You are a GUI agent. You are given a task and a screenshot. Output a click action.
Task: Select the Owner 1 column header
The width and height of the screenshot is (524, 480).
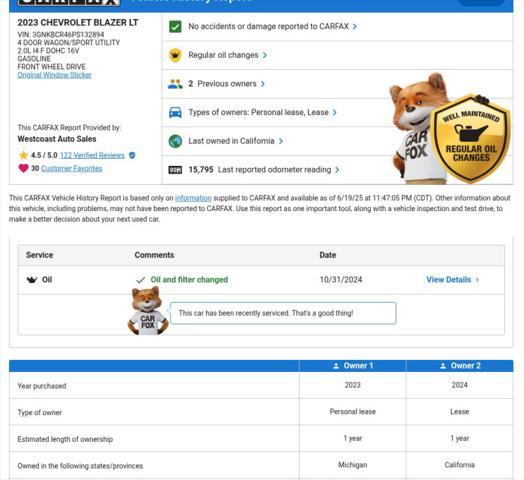tap(353, 366)
